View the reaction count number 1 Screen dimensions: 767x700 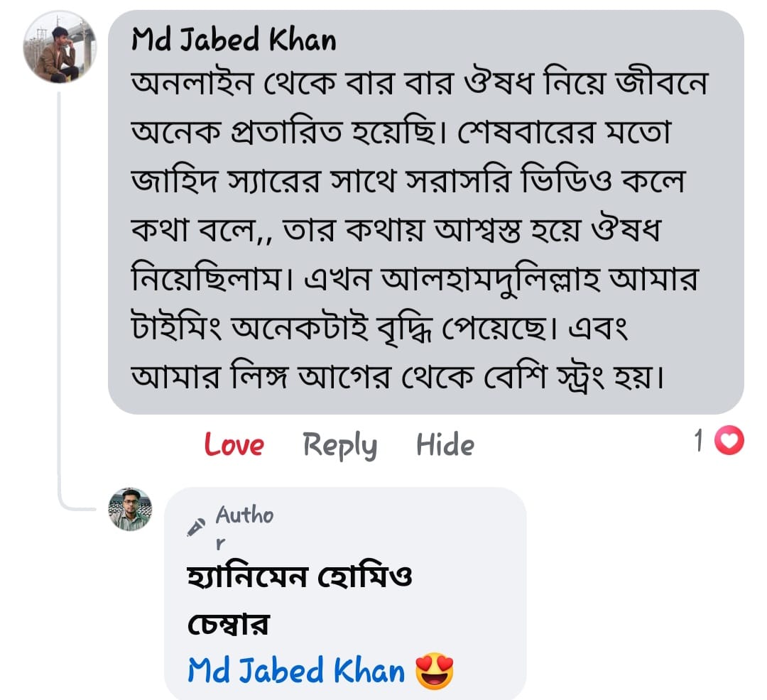[x=699, y=442]
